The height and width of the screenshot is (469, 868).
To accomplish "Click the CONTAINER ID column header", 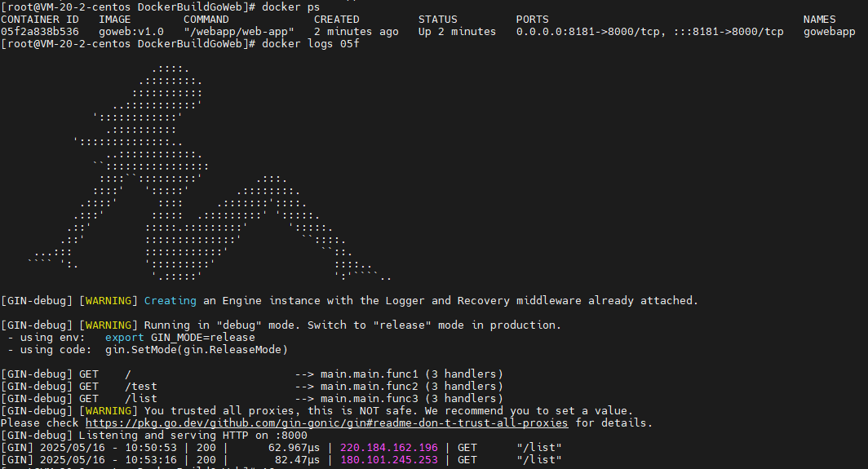I will point(40,20).
